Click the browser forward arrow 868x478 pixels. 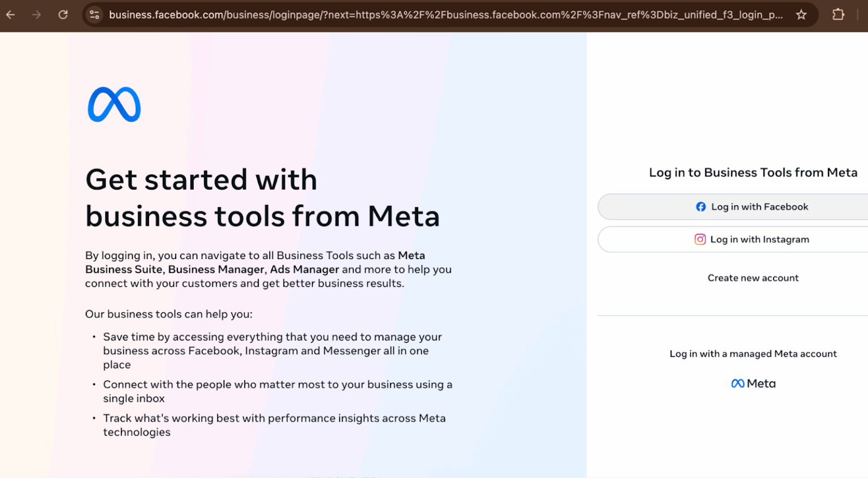[36, 15]
